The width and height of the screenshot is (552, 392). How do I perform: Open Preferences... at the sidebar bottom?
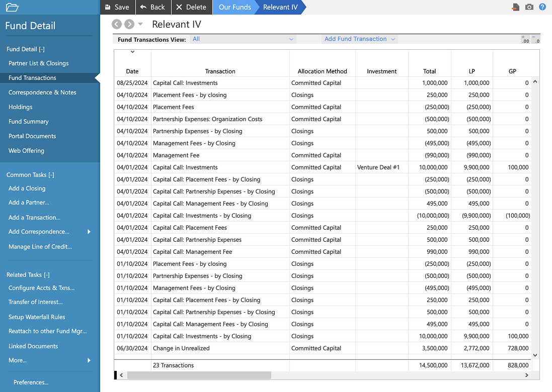tap(31, 382)
